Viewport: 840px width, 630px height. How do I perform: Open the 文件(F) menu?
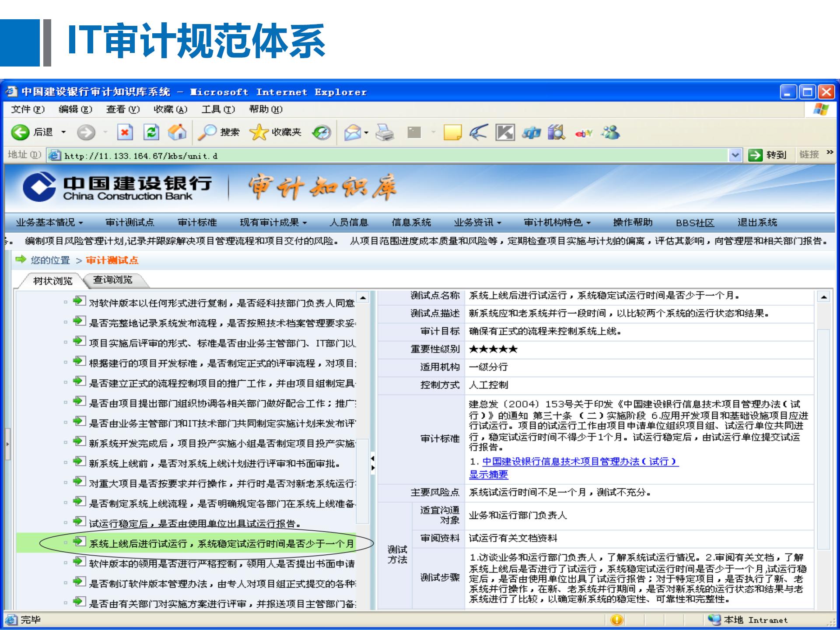(x=28, y=109)
